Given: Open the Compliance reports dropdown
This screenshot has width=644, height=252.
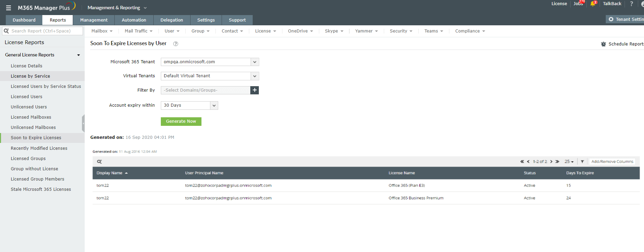Looking at the screenshot, I should (x=470, y=31).
